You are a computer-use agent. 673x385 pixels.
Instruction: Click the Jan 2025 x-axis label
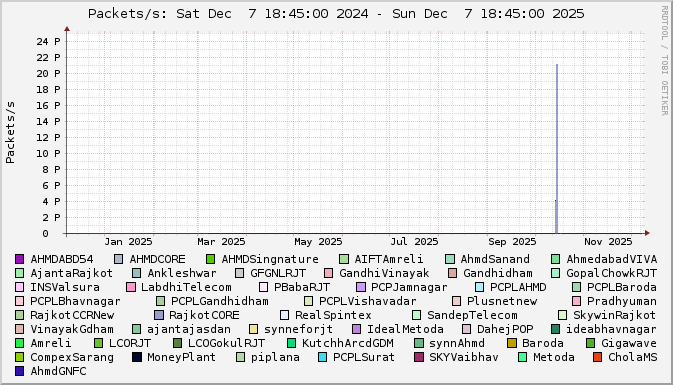[128, 242]
